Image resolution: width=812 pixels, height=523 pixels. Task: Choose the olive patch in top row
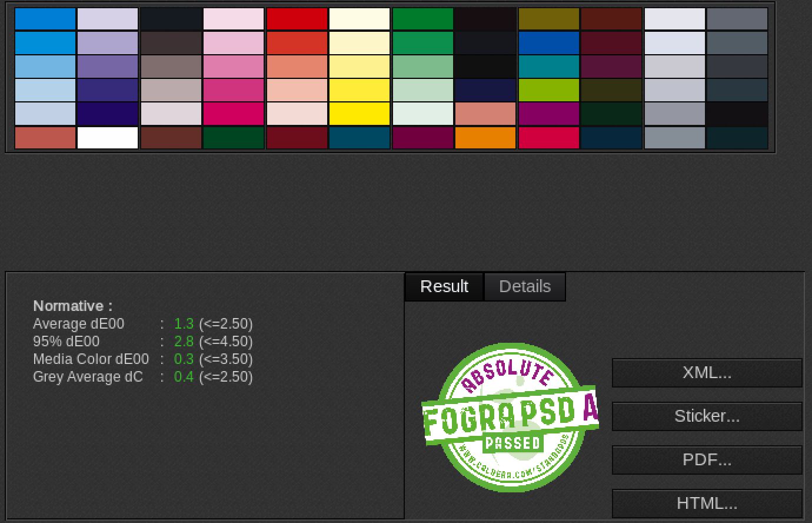point(548,19)
